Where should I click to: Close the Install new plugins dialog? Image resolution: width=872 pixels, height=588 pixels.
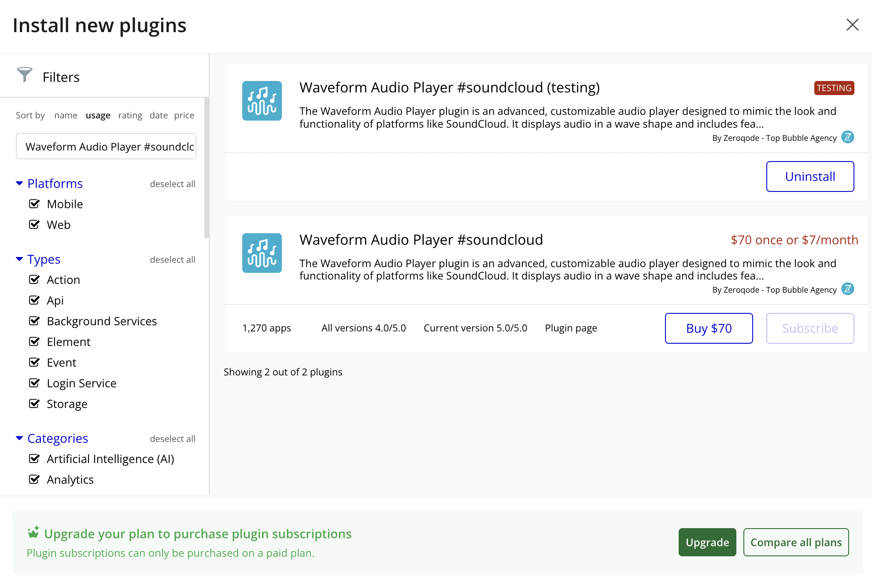click(x=853, y=25)
